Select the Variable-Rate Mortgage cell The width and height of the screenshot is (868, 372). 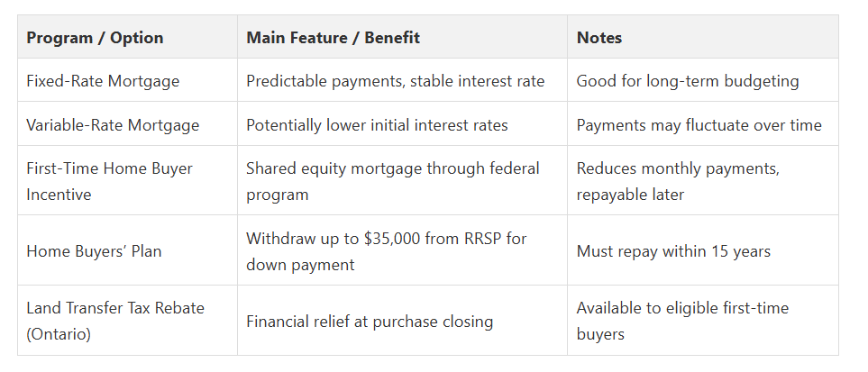click(x=127, y=124)
